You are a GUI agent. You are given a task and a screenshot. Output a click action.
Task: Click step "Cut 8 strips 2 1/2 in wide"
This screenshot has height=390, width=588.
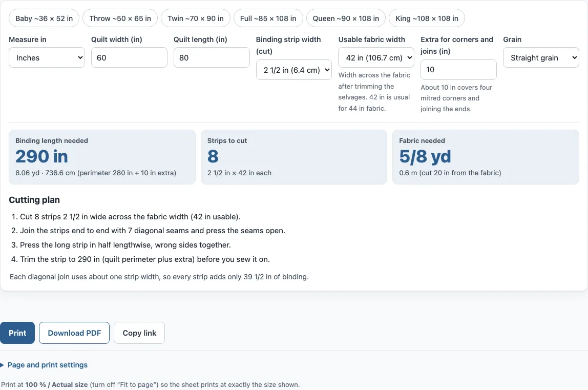tap(130, 217)
